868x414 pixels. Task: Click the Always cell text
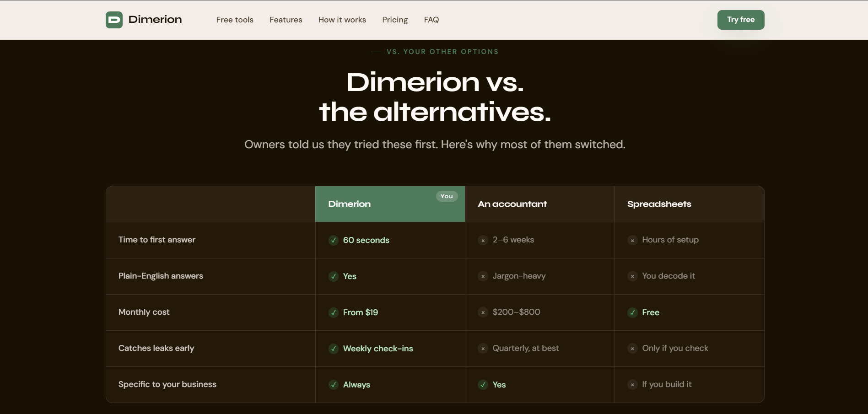356,385
